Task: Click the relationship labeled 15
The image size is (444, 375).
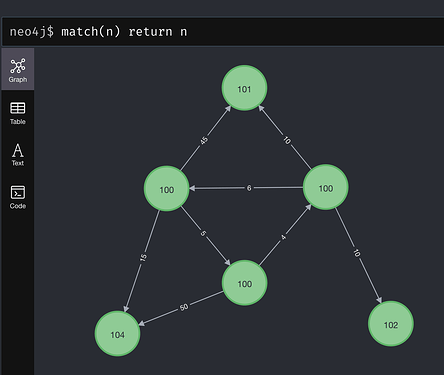Action: tap(143, 258)
